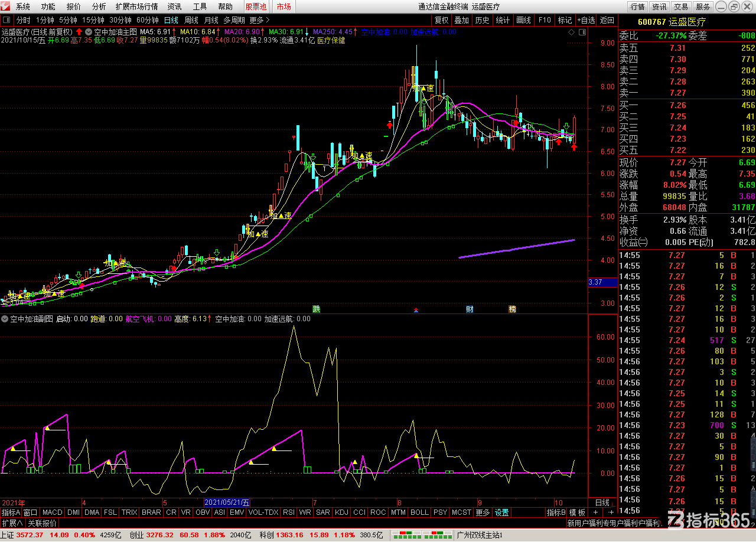Click the 股票池 button
This screenshot has width=756, height=542.
256,6
